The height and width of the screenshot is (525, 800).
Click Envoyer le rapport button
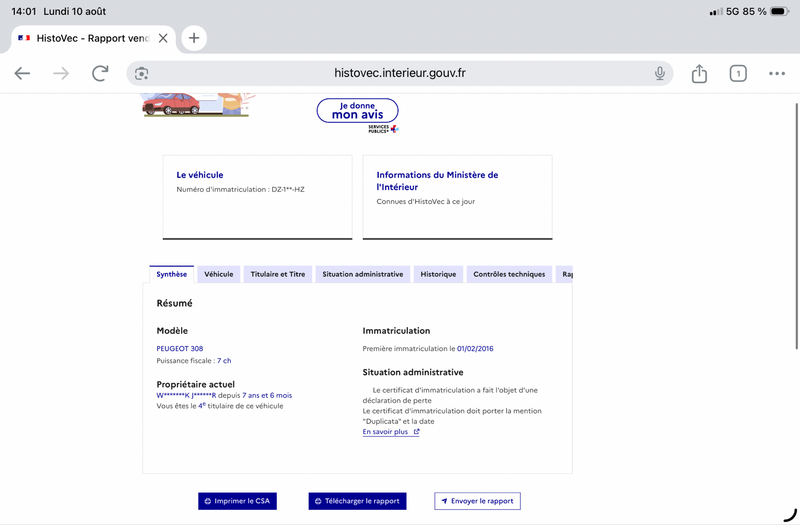477,501
